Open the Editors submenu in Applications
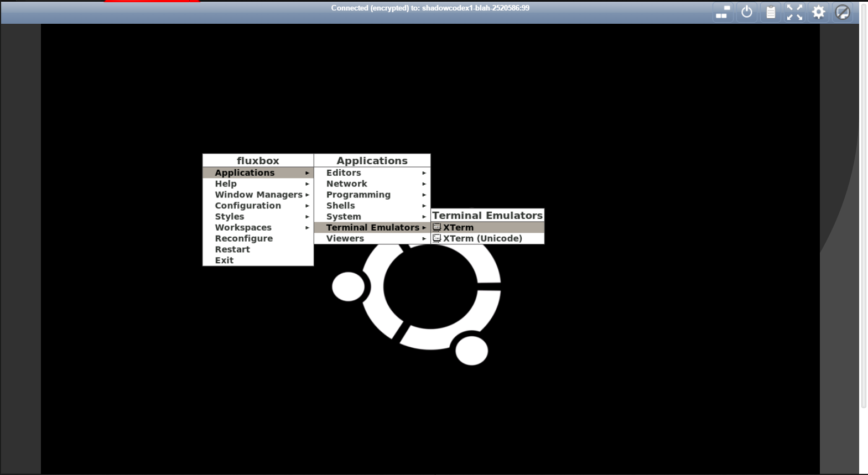The height and width of the screenshot is (475, 868). [x=372, y=173]
